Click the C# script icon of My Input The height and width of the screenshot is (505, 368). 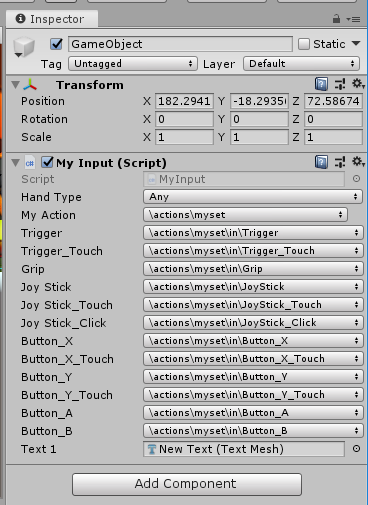click(30, 163)
